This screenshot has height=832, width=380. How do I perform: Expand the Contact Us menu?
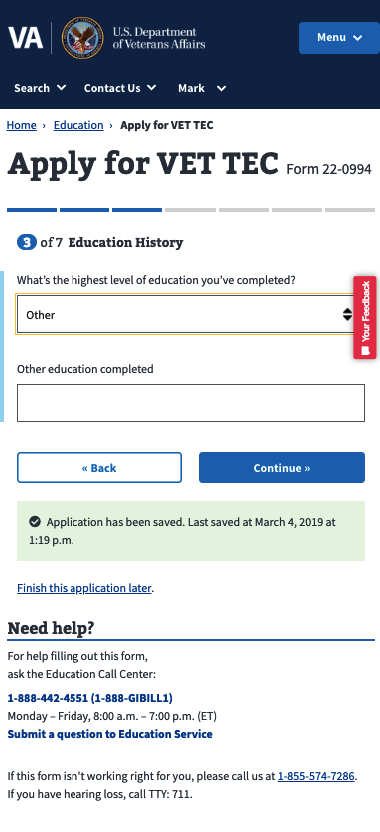coord(120,88)
